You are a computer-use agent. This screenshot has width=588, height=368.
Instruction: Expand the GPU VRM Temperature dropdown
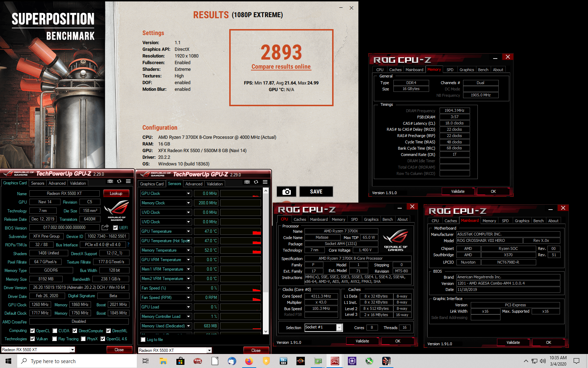(x=188, y=260)
